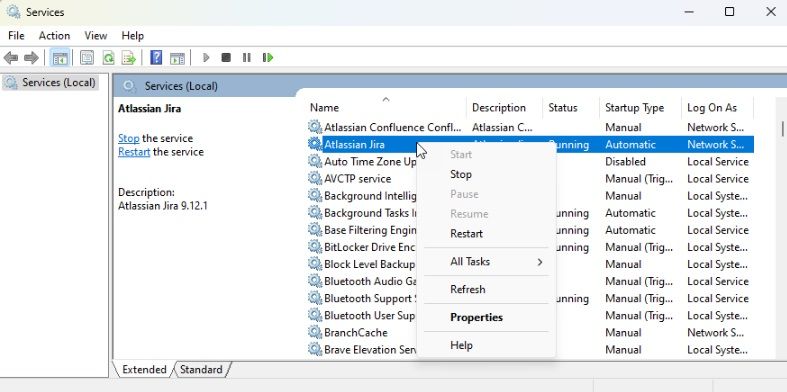Screen dimensions: 787x392
Task: Open the View menu
Action: (x=95, y=36)
